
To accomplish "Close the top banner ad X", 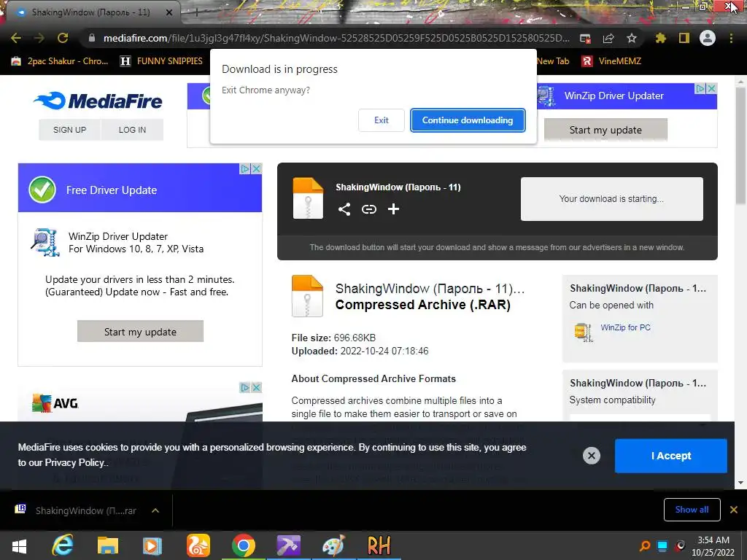I will tap(711, 88).
